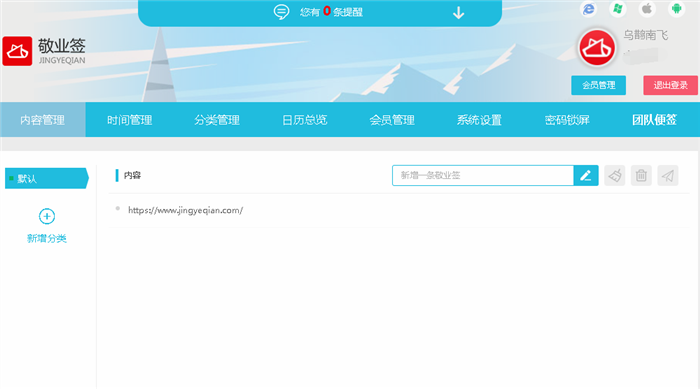Open the 分类管理 tab
700x389 pixels.
217,120
